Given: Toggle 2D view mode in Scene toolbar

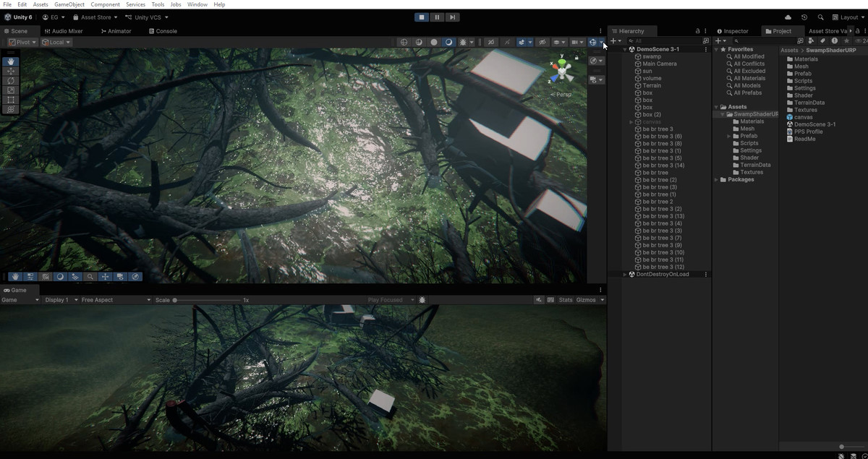Looking at the screenshot, I should (491, 42).
